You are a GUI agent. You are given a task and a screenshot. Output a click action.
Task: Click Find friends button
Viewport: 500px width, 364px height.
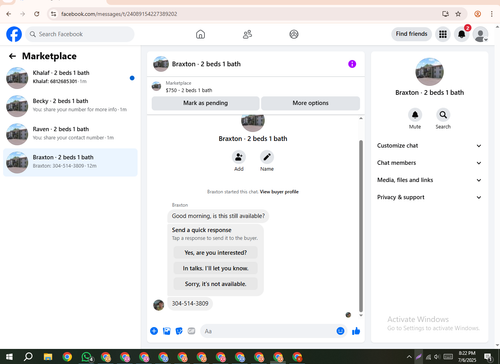[x=411, y=34]
